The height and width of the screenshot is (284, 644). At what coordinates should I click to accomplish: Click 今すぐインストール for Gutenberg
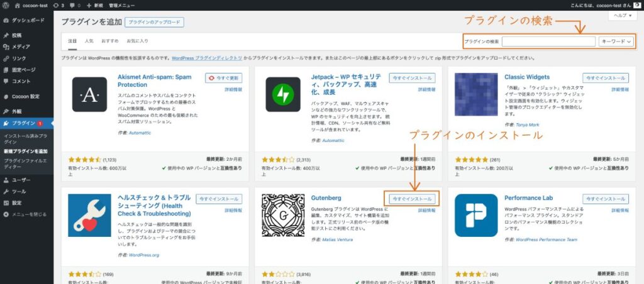[x=412, y=199]
